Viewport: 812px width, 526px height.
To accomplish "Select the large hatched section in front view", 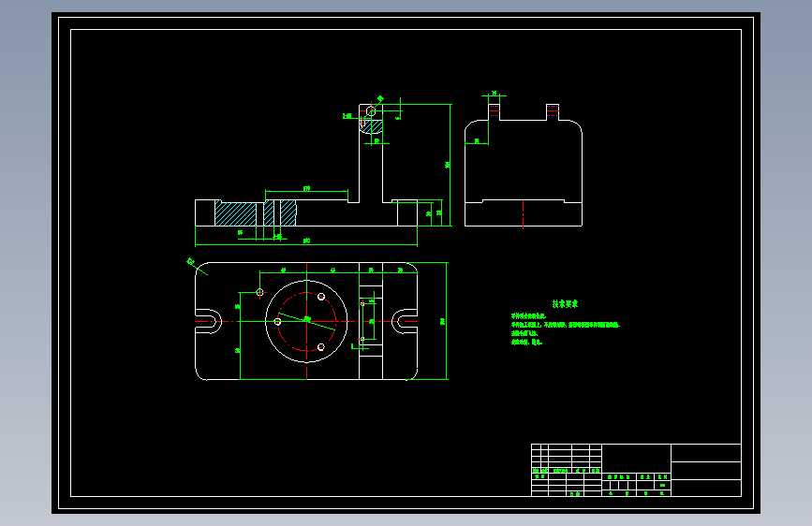I will click(236, 213).
